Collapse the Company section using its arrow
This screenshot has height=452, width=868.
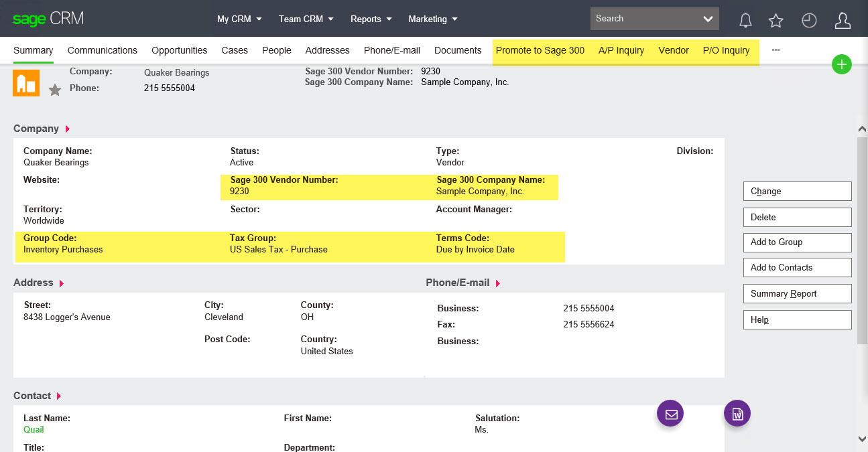pyautogui.click(x=66, y=129)
